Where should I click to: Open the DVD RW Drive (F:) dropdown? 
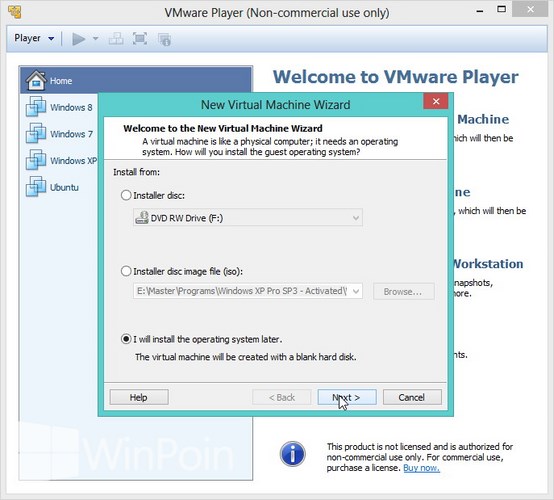[x=248, y=218]
